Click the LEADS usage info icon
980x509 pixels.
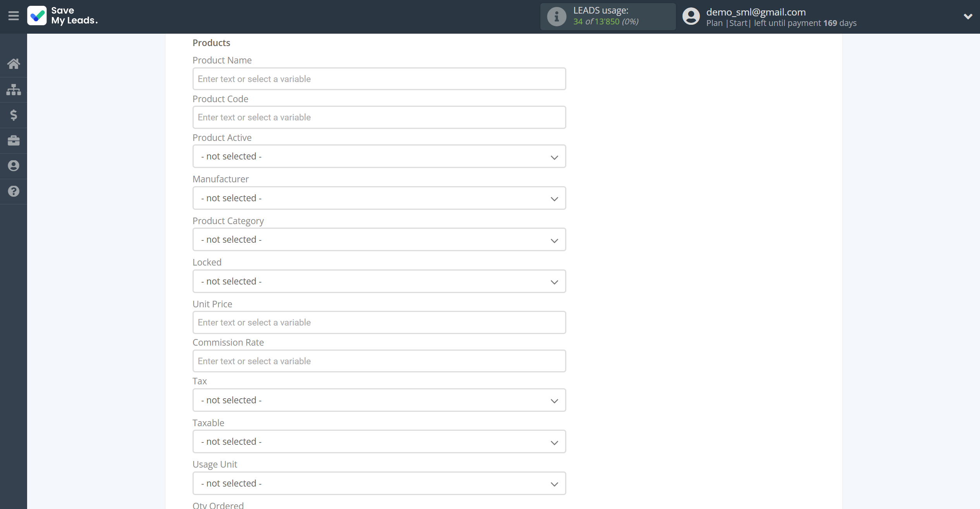pyautogui.click(x=556, y=16)
